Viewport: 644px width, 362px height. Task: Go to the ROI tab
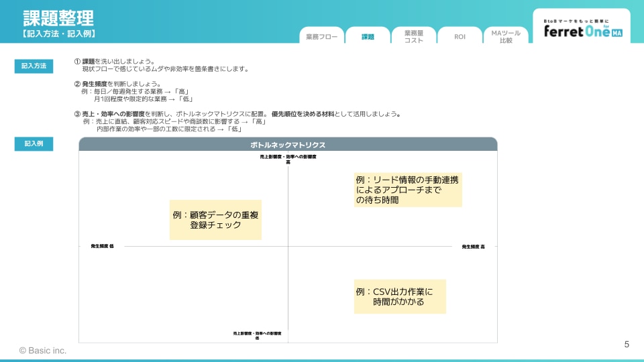[x=460, y=37]
